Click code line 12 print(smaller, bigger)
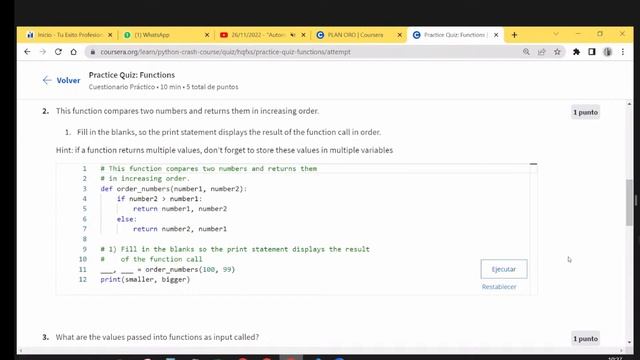Screen dimensions: 640x360 (x=145, y=280)
